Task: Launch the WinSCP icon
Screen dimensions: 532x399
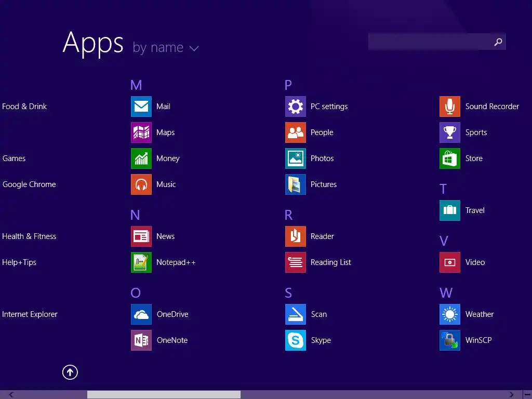Action: click(450, 340)
